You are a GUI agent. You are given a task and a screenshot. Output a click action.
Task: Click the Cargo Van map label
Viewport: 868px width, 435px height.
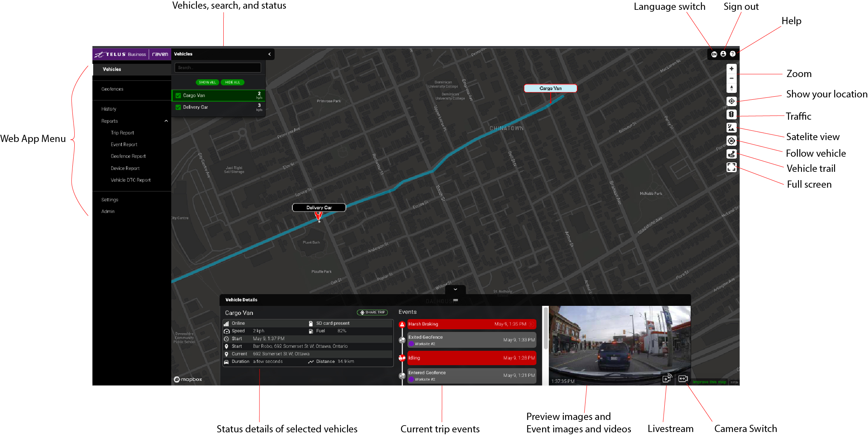click(550, 88)
